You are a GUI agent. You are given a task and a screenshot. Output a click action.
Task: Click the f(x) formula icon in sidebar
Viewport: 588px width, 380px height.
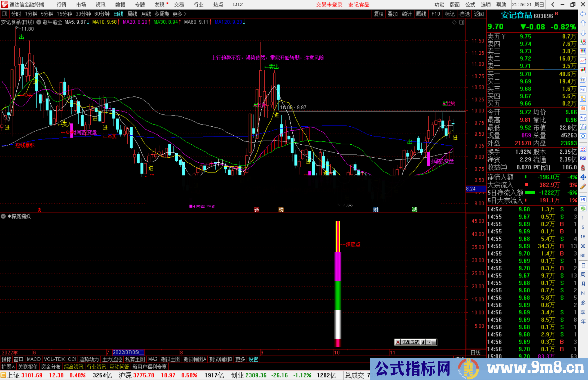tap(583, 127)
